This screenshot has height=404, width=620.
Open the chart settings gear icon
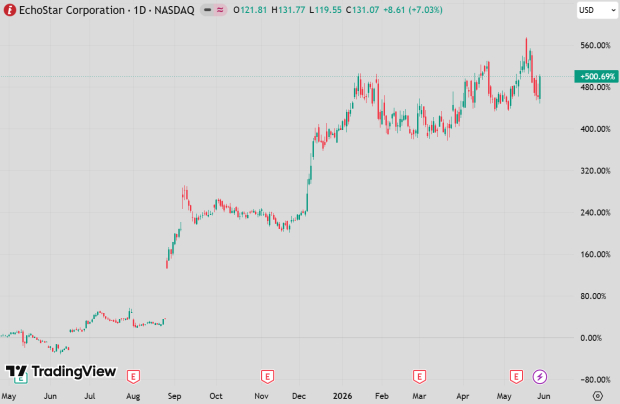tap(598, 396)
